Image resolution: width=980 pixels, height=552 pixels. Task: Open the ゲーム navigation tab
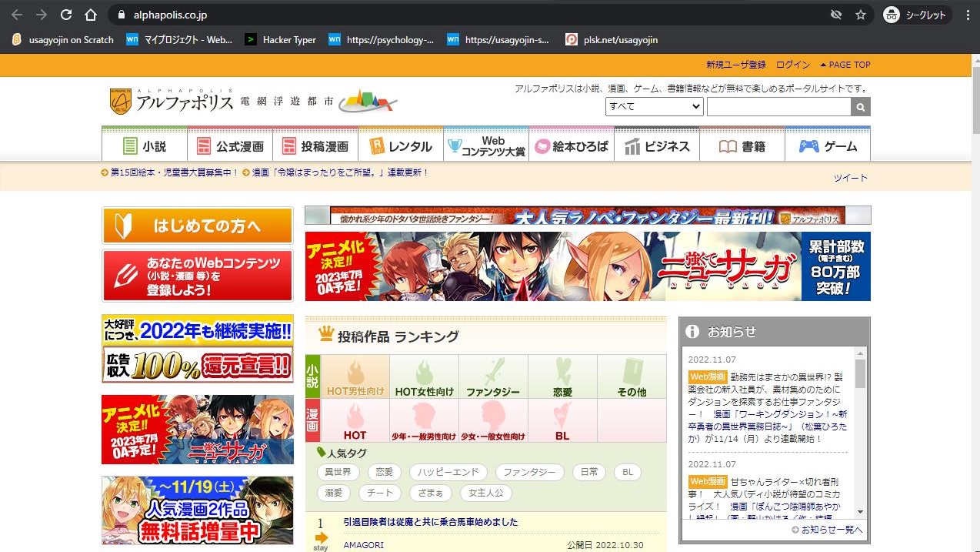click(x=828, y=146)
